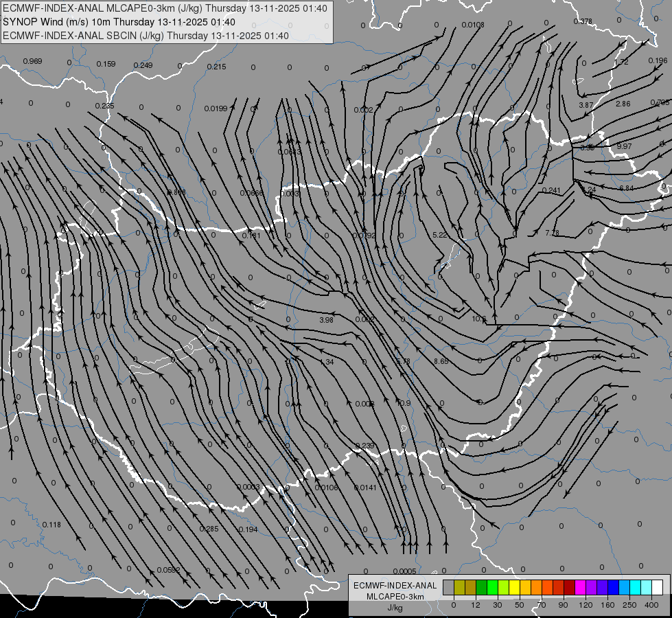Click the map value 0.0592
Screen dimensions: 672x618
168,571
